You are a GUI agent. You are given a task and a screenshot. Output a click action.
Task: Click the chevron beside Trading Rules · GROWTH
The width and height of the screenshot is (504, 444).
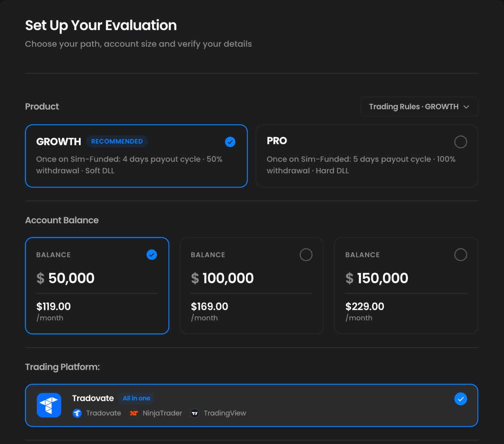[466, 107]
